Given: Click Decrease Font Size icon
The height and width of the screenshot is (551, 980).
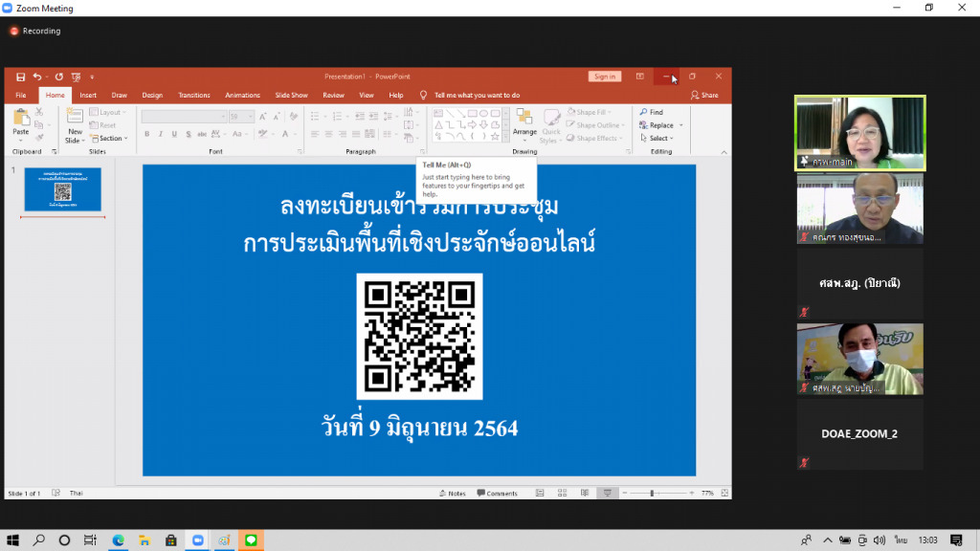Looking at the screenshot, I should tap(277, 116).
